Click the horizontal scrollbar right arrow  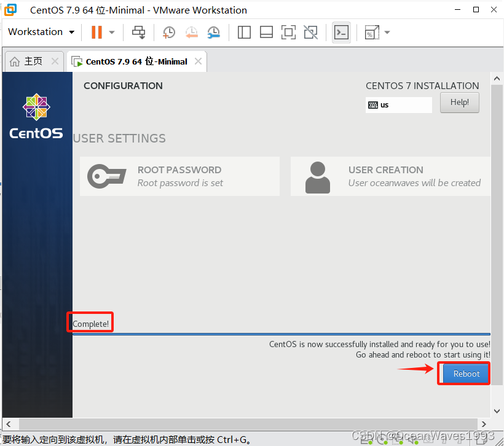coord(484,424)
